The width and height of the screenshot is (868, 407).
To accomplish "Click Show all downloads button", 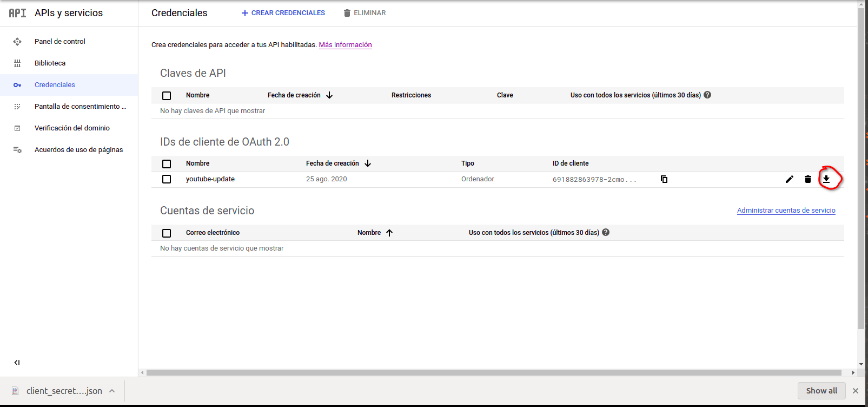I will (821, 391).
